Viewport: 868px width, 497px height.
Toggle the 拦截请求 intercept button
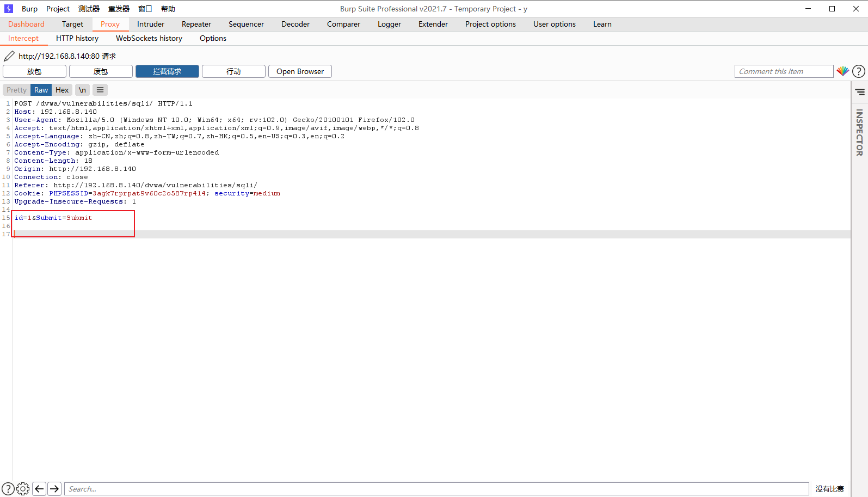167,71
